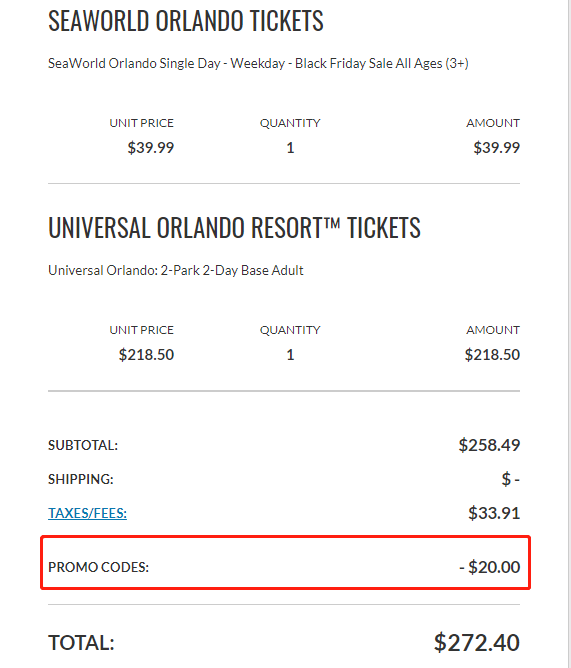Open the TAXES/FEES link
This screenshot has width=571, height=668.
87,513
